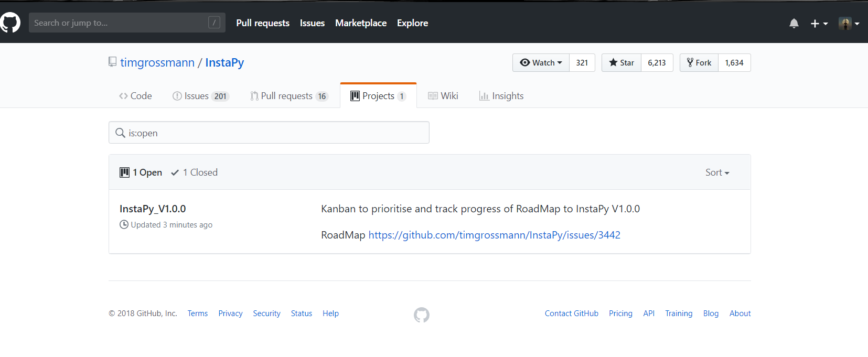Switch to the repository Issues tab
The width and height of the screenshot is (868, 357).
(x=201, y=96)
